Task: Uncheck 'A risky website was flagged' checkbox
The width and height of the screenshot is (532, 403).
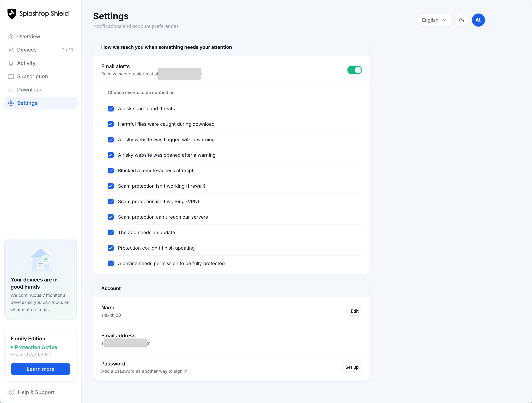Action: click(x=111, y=140)
